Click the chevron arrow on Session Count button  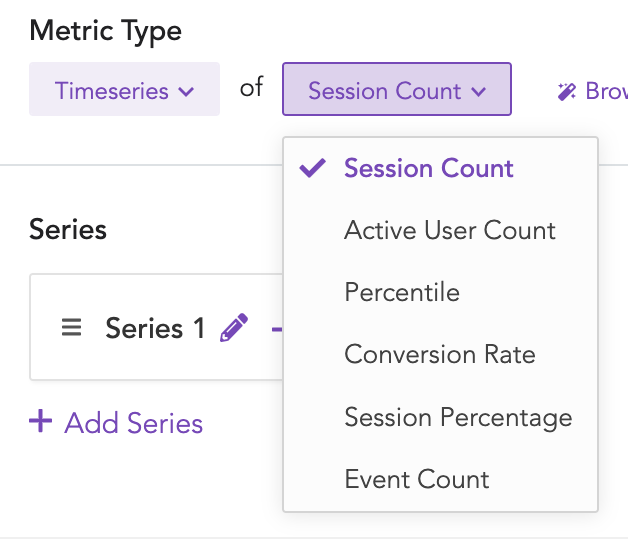[x=478, y=92]
